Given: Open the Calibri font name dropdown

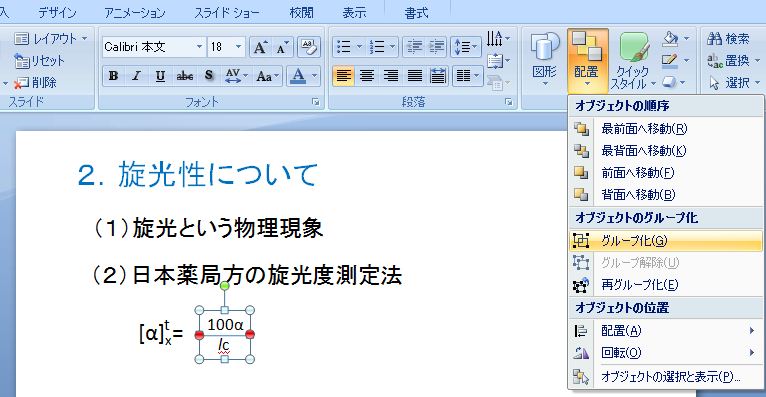Looking at the screenshot, I should (199, 47).
